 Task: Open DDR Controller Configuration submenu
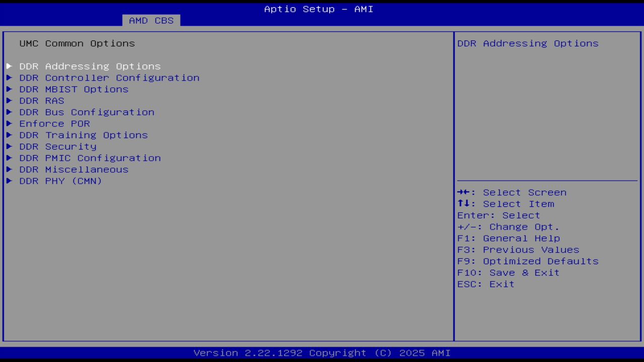tap(109, 78)
